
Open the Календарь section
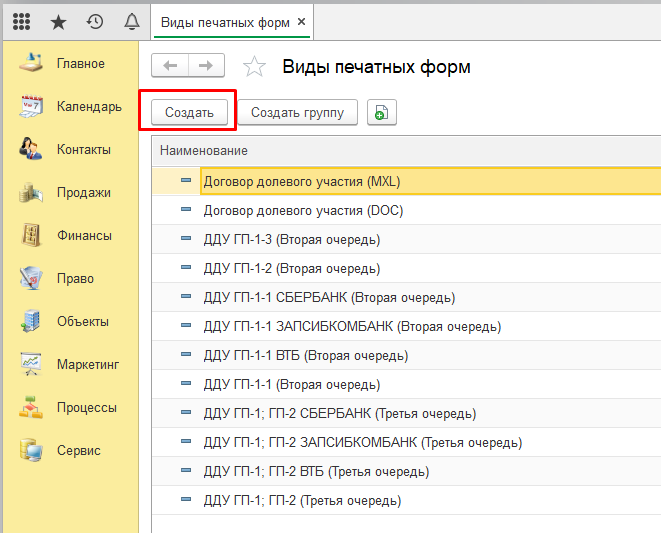point(89,107)
